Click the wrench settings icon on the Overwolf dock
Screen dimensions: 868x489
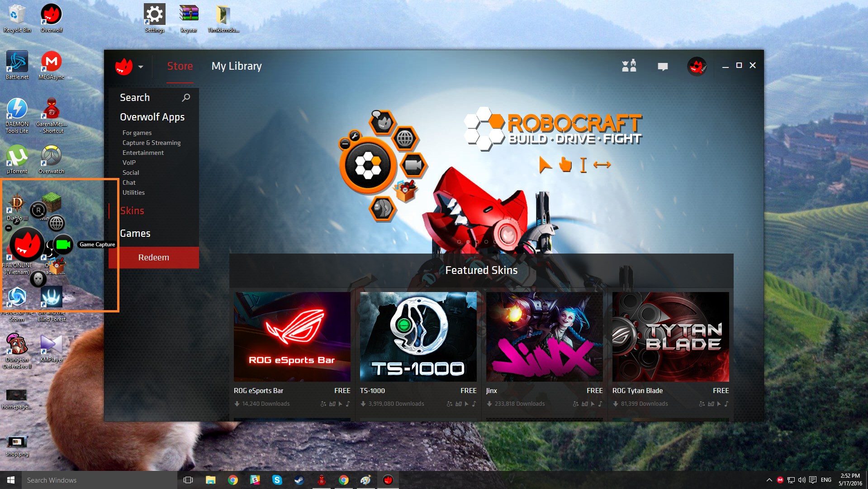pos(16,221)
